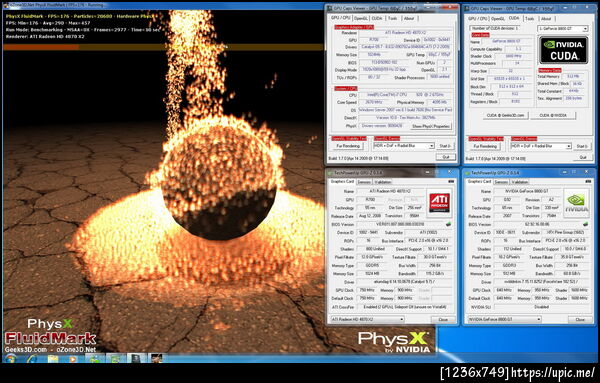Click Fur Rendering in right GPU Caps Viewer
The height and width of the screenshot is (383, 600).
[x=485, y=146]
